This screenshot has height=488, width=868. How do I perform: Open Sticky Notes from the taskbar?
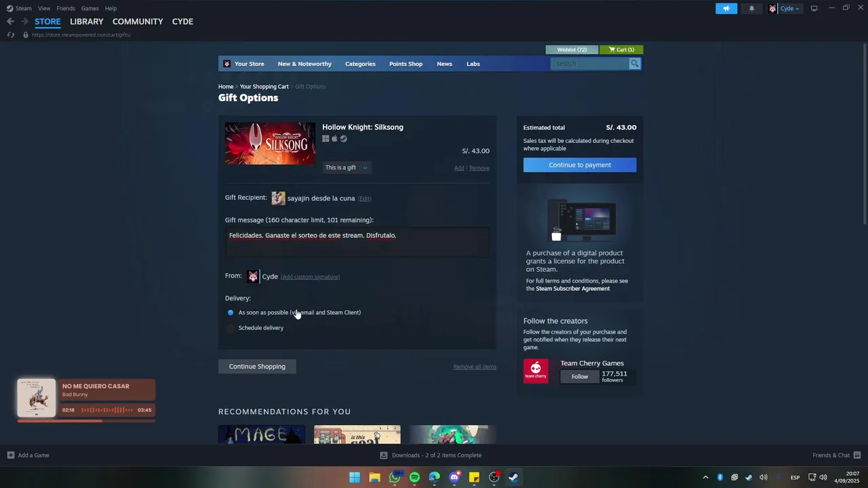[474, 477]
